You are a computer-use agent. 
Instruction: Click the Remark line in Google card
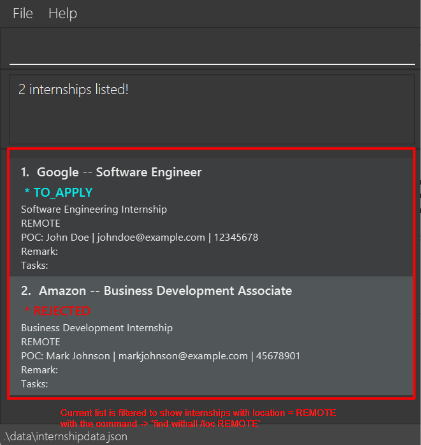point(39,251)
